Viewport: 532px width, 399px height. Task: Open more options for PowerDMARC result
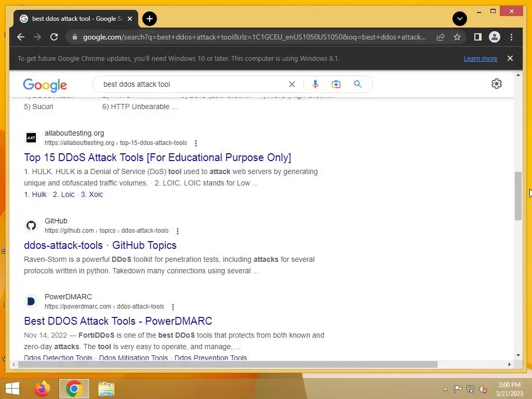173,307
